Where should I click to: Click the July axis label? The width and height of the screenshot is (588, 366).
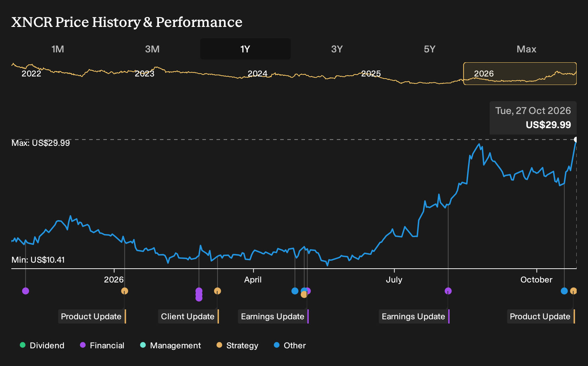pos(394,280)
